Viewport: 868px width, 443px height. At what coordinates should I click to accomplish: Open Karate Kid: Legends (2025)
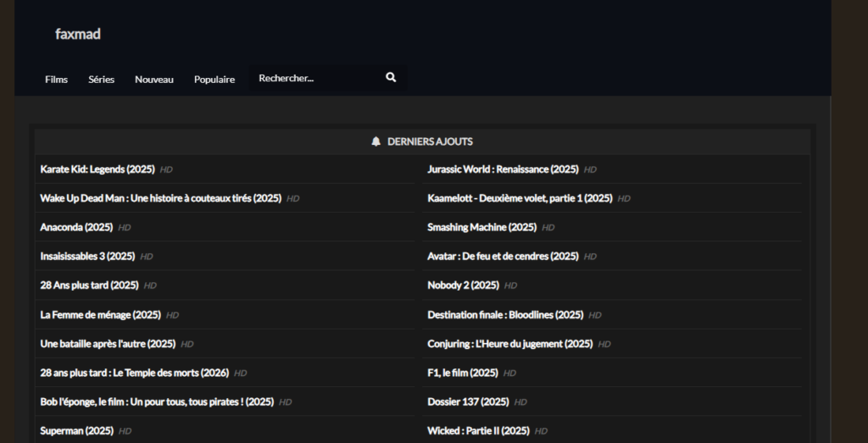point(97,169)
